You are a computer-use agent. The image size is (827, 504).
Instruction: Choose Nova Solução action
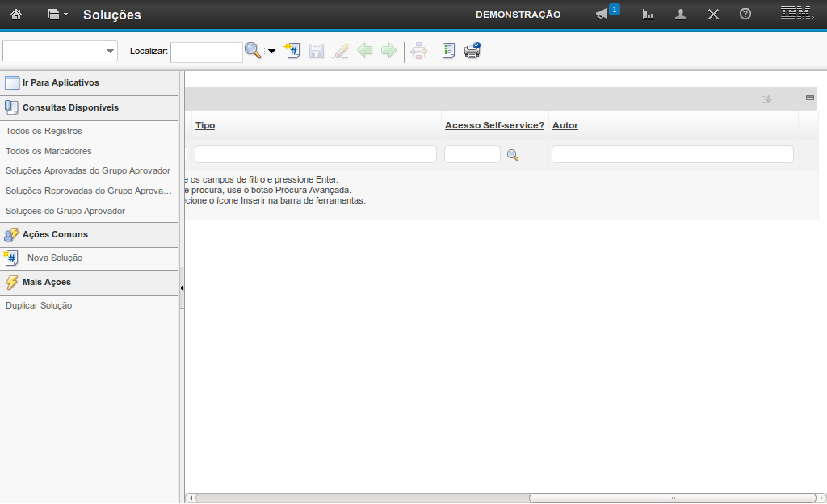click(54, 258)
